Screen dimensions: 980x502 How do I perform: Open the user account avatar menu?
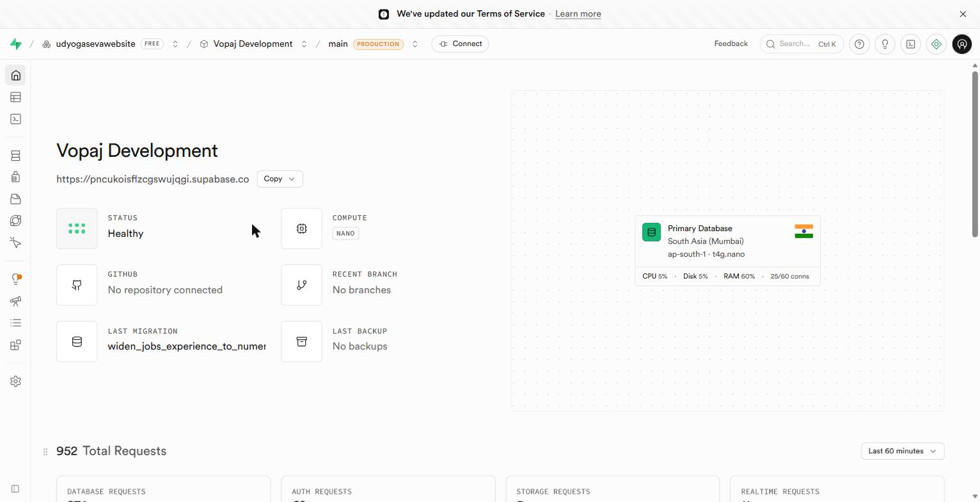coord(961,44)
